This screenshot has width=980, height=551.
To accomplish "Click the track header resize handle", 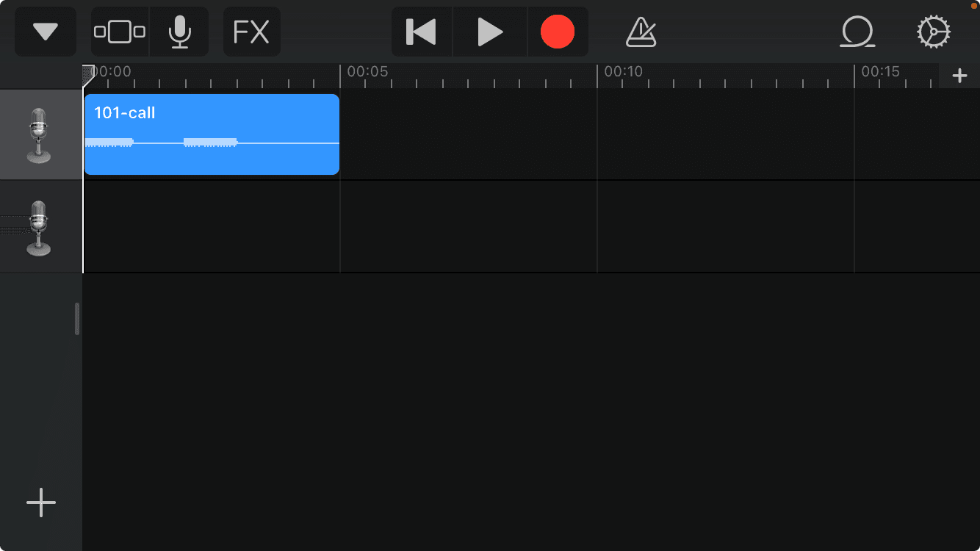I will click(x=77, y=319).
